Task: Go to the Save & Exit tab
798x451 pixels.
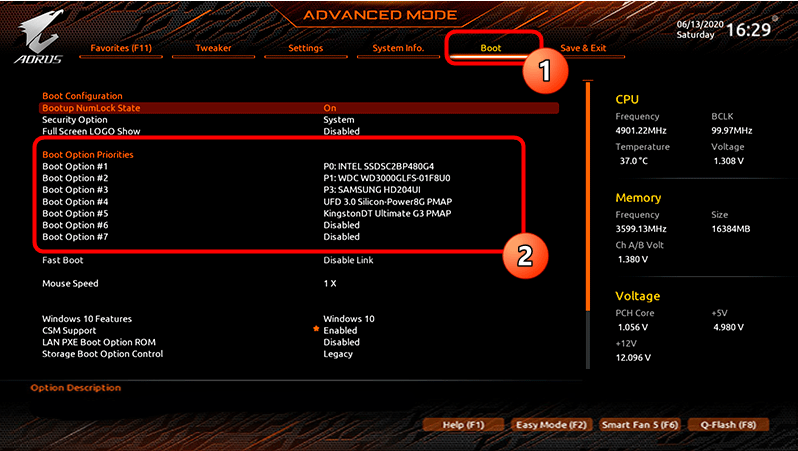Action: pos(583,48)
